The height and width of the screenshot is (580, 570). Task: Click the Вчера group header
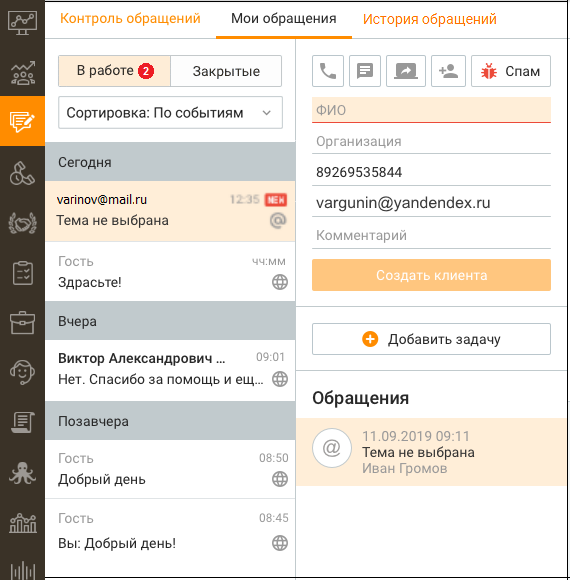click(170, 321)
